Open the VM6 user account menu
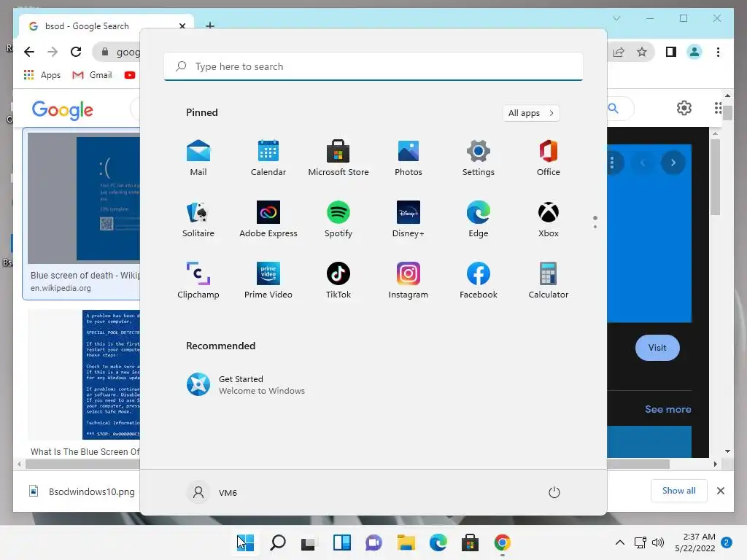Screen dimensions: 747x560 pyautogui.click(x=212, y=492)
